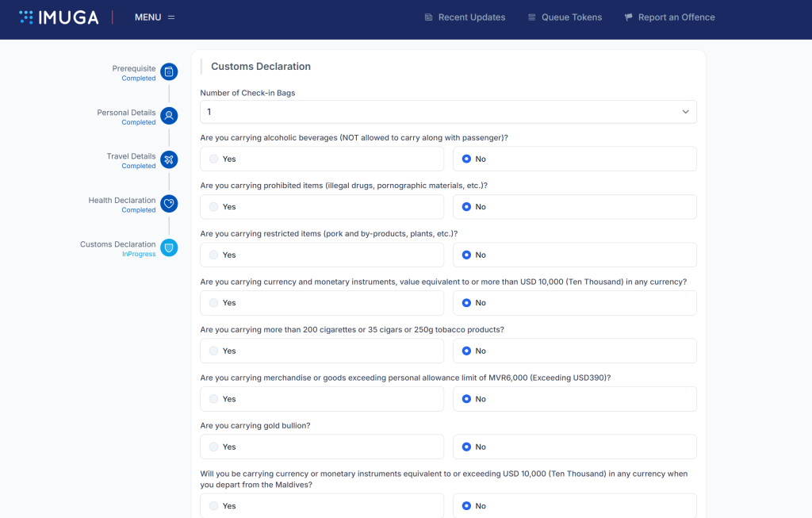Open the MENU label
Viewport: 812px width, 518px height.
pos(147,17)
